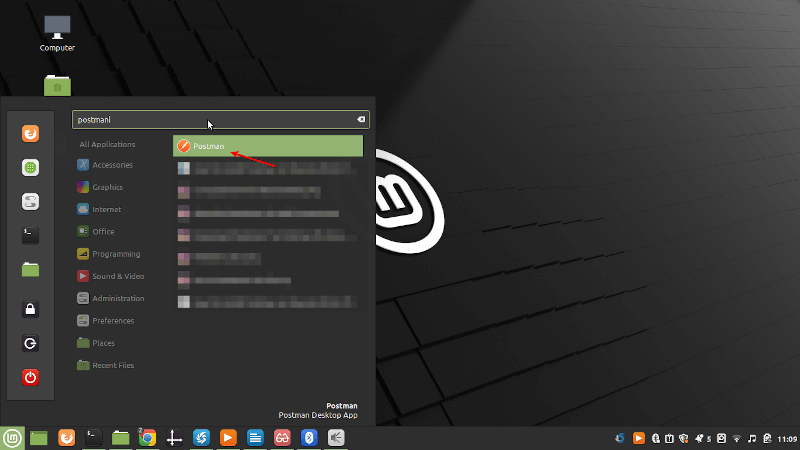The height and width of the screenshot is (450, 800).
Task: Open the orange media player in the taskbar
Action: [229, 438]
